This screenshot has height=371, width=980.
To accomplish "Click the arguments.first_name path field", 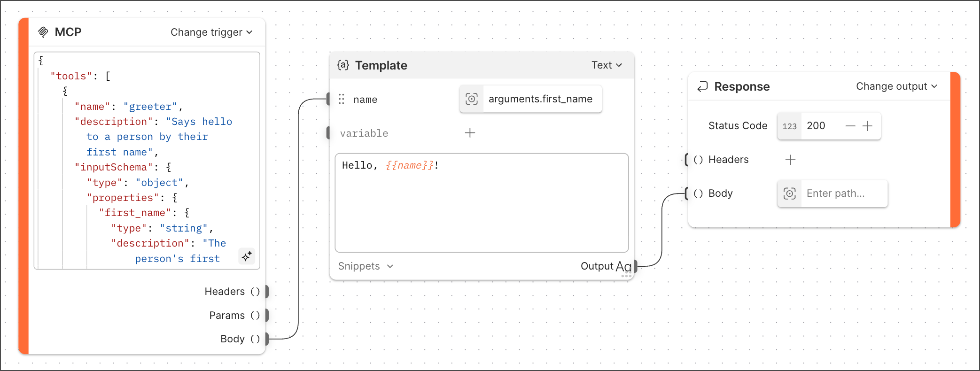I will click(540, 99).
